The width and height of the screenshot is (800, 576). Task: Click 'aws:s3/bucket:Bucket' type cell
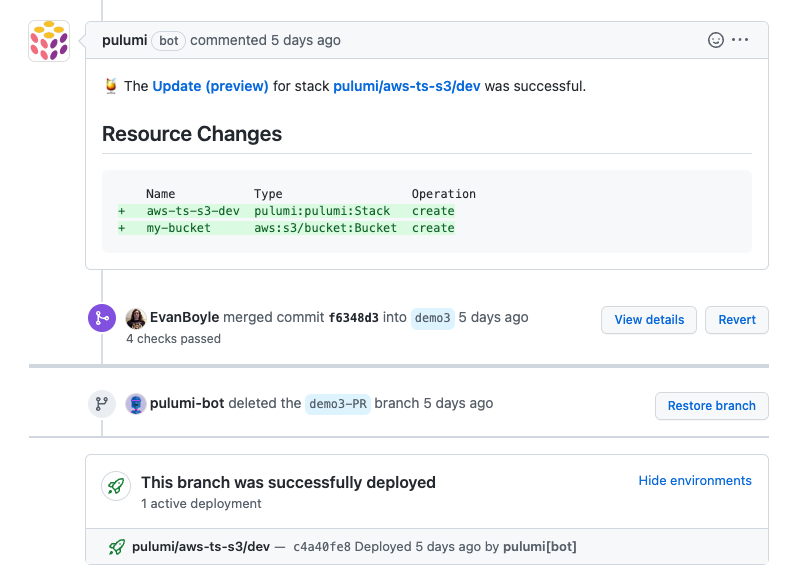[x=326, y=228]
